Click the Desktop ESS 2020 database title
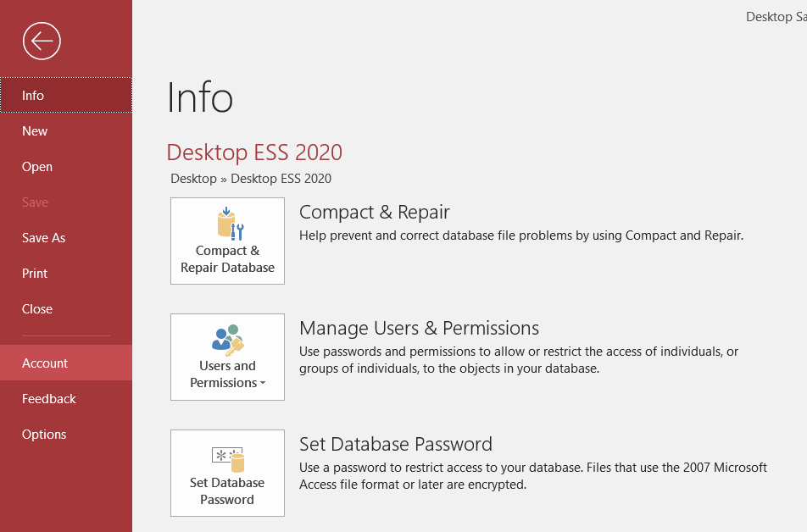The image size is (807, 532). pos(254,152)
